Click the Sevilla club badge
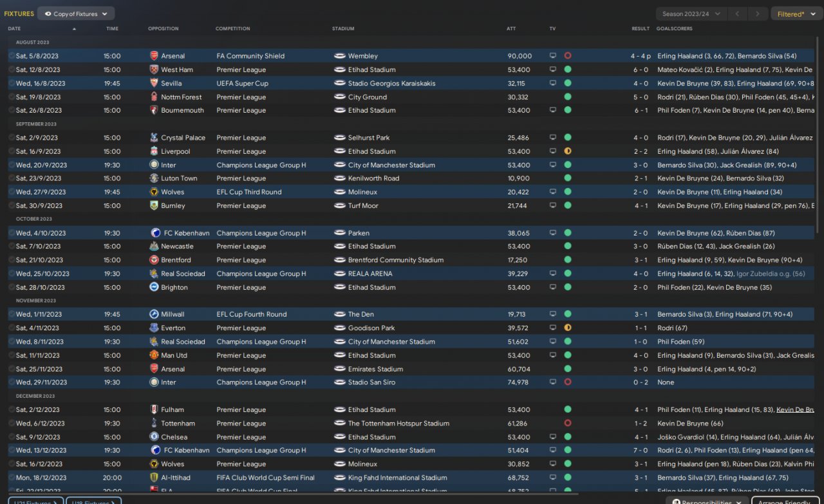Screen dimensions: 824x504 pyautogui.click(x=154, y=83)
